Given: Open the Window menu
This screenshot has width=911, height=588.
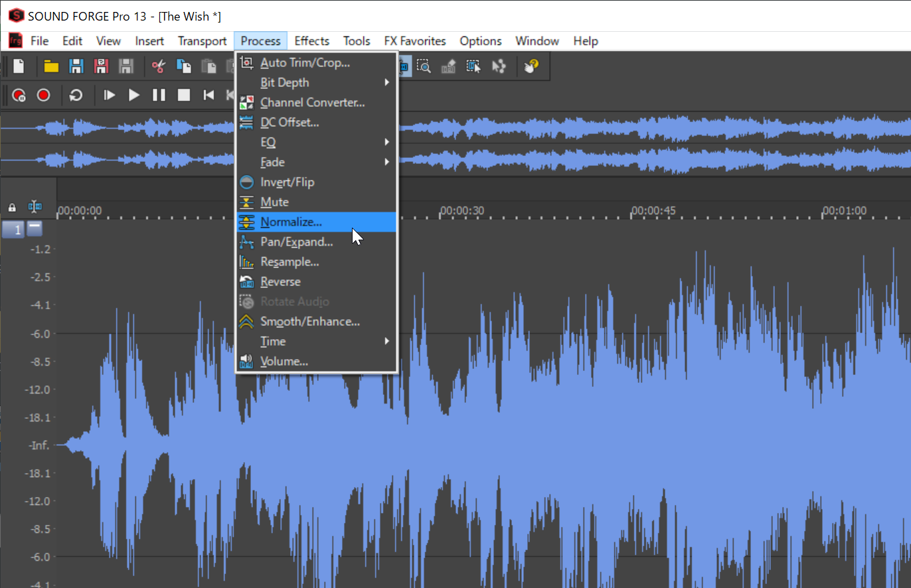Looking at the screenshot, I should click(x=537, y=41).
